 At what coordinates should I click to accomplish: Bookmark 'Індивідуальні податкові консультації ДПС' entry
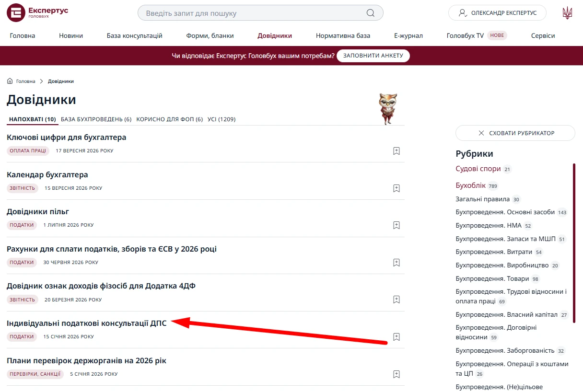396,337
